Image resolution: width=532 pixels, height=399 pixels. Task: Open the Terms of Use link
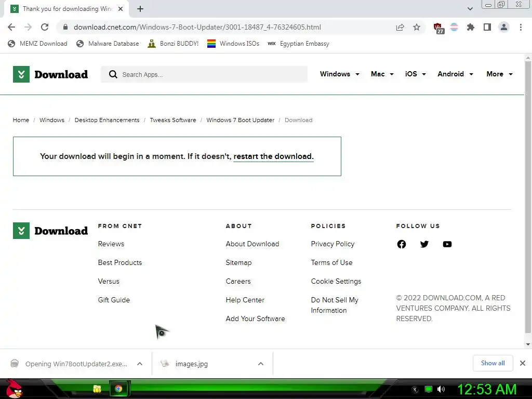point(331,262)
